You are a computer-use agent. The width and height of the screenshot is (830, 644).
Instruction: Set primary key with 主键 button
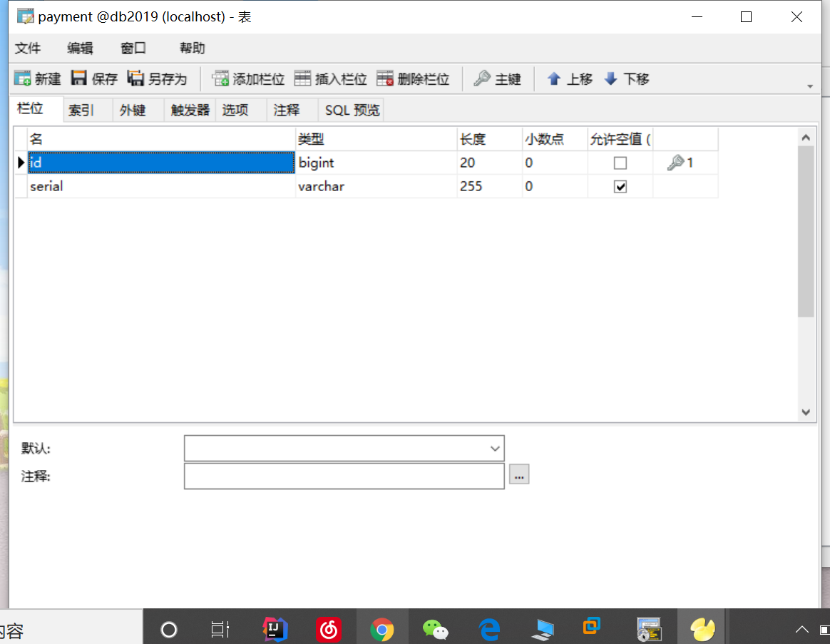click(498, 79)
